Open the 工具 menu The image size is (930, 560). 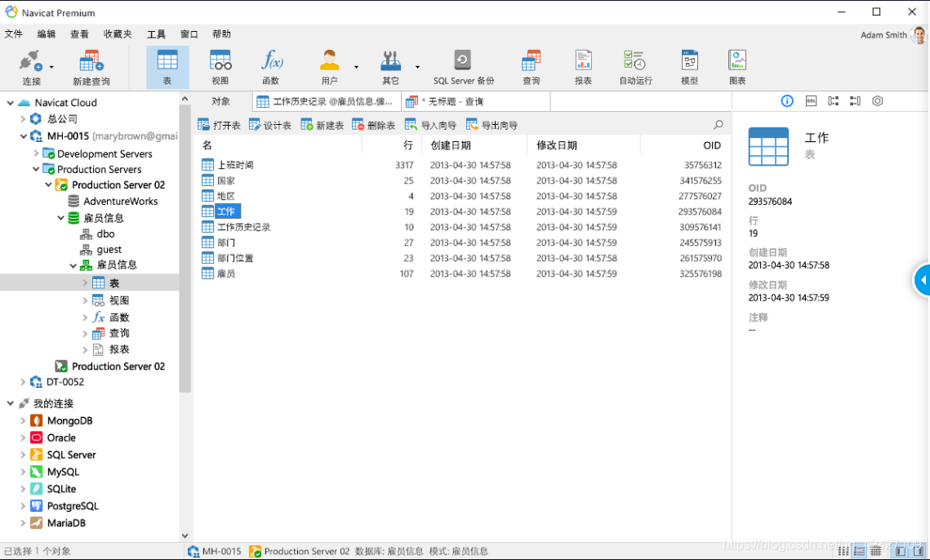click(x=157, y=34)
